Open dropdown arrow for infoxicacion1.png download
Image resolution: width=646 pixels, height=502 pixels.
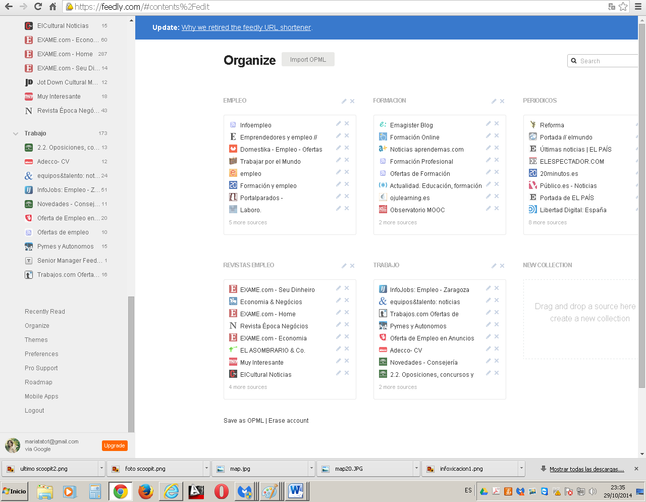pyautogui.click(x=522, y=469)
